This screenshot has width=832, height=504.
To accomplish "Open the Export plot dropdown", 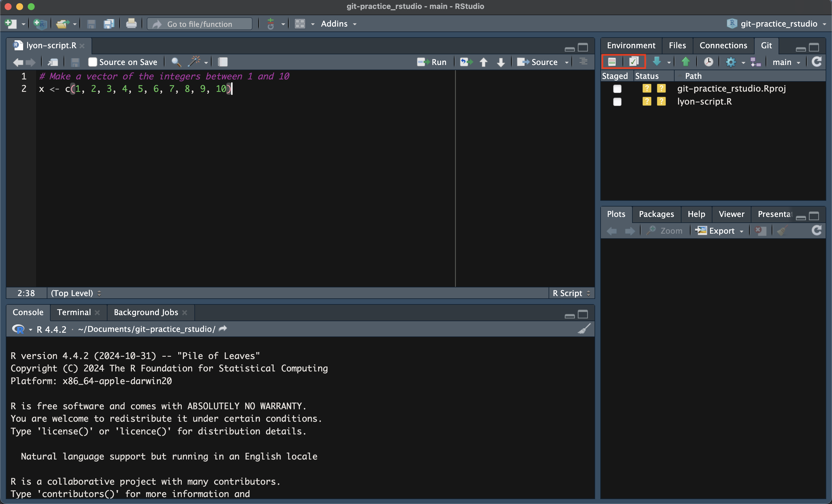I will pos(720,230).
